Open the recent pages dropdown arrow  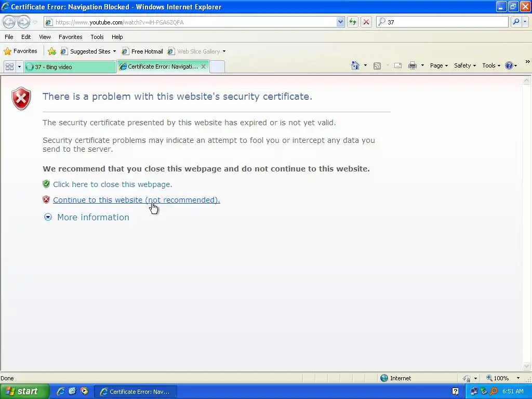tap(35, 22)
